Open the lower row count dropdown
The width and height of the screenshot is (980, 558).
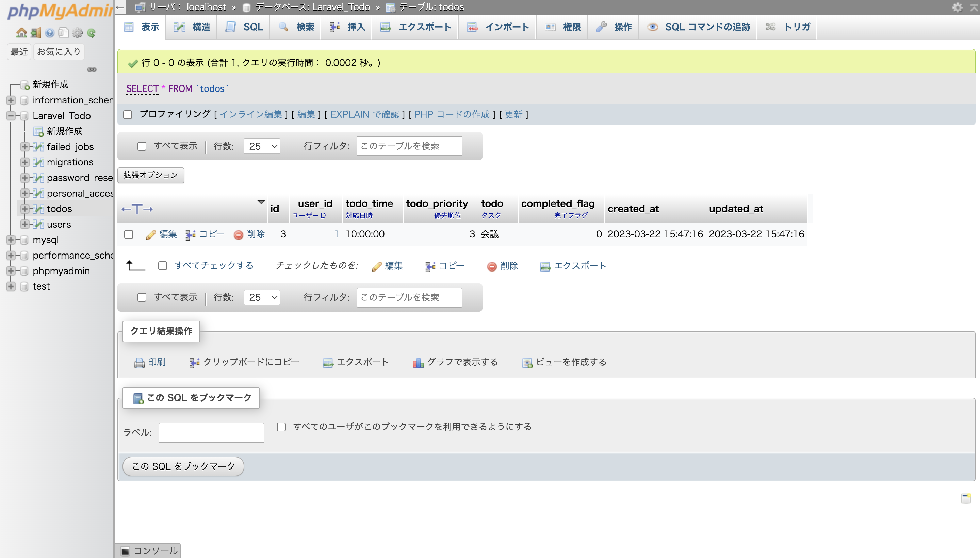click(x=262, y=297)
